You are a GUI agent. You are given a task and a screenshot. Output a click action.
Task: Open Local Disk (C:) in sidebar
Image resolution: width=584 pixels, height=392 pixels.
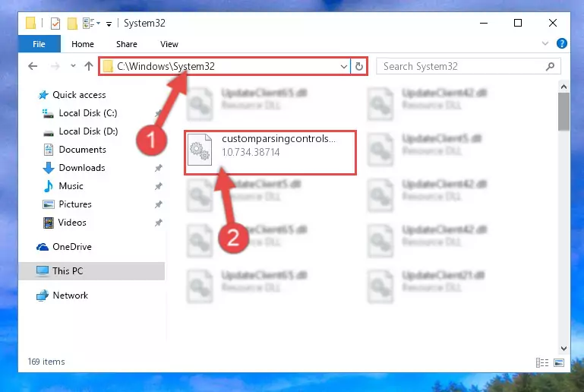pyautogui.click(x=88, y=113)
